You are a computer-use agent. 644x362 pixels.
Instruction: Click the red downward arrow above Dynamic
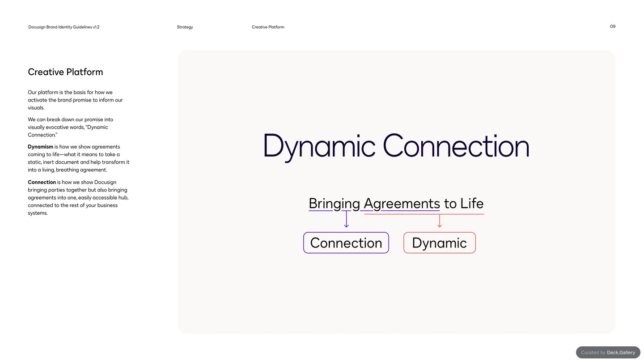[440, 221]
